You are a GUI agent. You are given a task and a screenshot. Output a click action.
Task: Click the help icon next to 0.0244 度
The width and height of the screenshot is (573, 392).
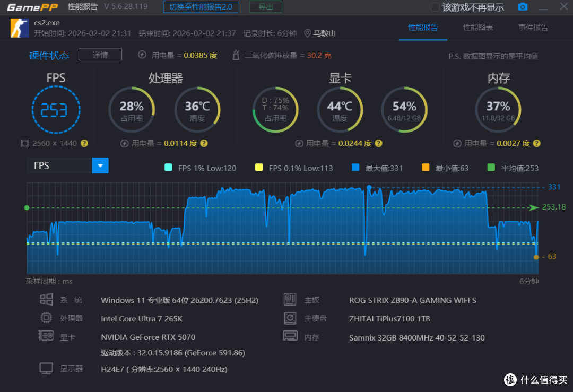[379, 143]
